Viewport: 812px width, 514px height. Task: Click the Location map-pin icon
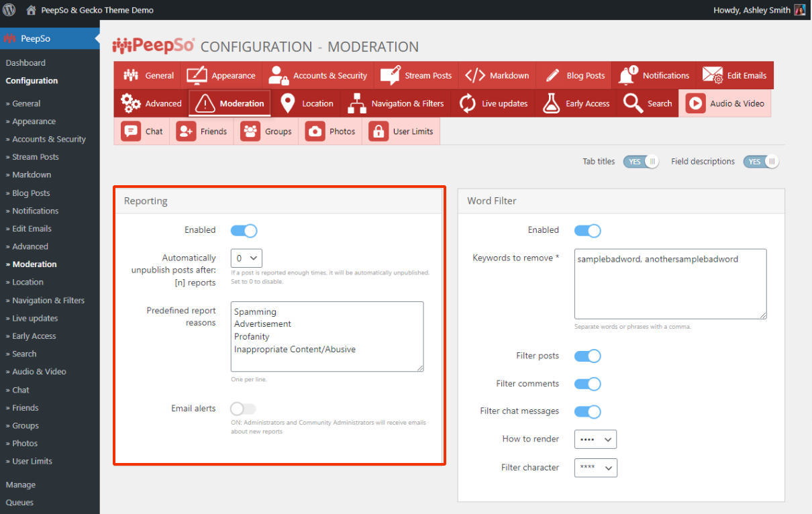[x=288, y=103]
